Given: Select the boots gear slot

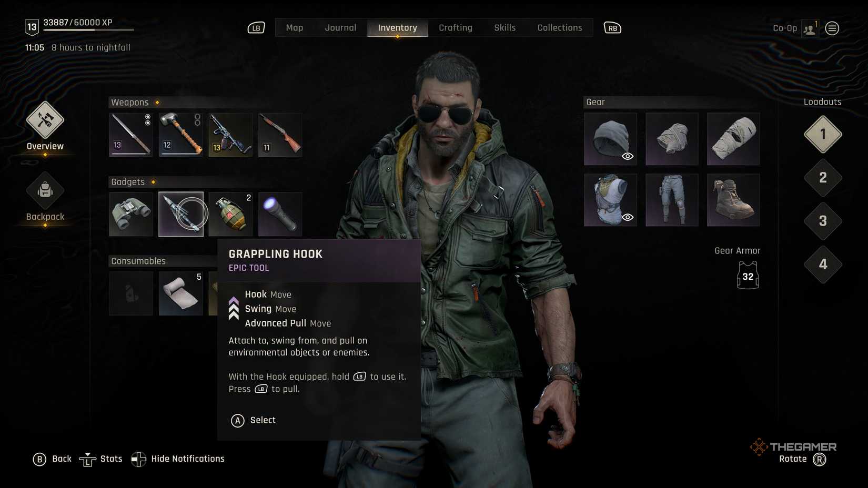Looking at the screenshot, I should (x=733, y=200).
